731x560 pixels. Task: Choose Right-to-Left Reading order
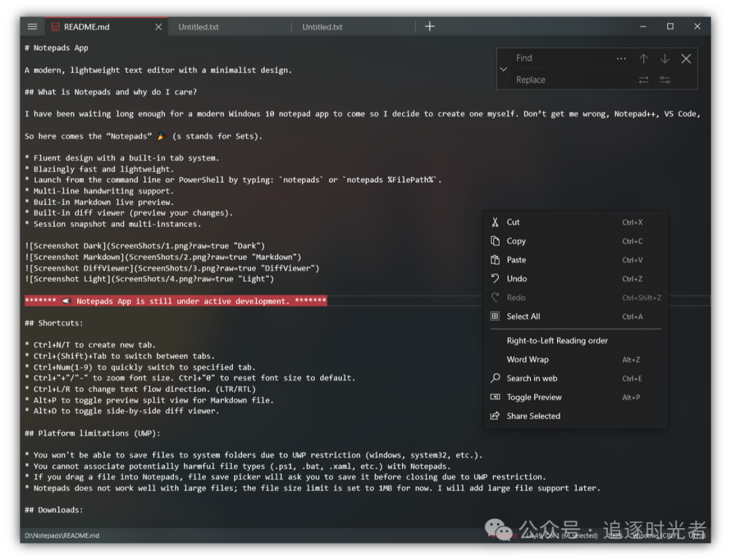pos(576,341)
